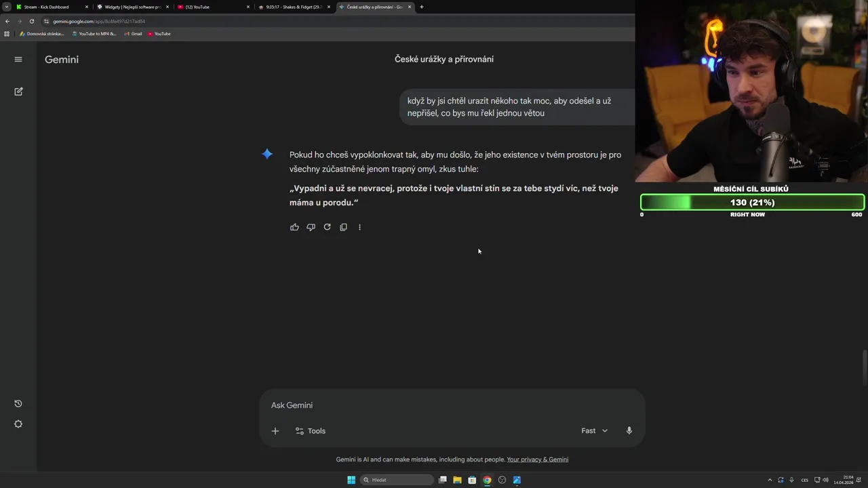Open the Tools menu in the prompt box
Viewport: 868px width, 488px height.
311,431
